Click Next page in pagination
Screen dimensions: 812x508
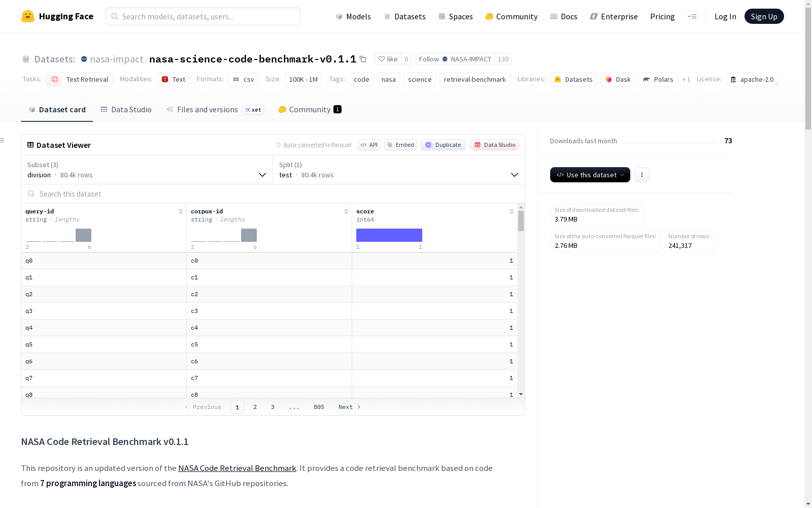350,407
